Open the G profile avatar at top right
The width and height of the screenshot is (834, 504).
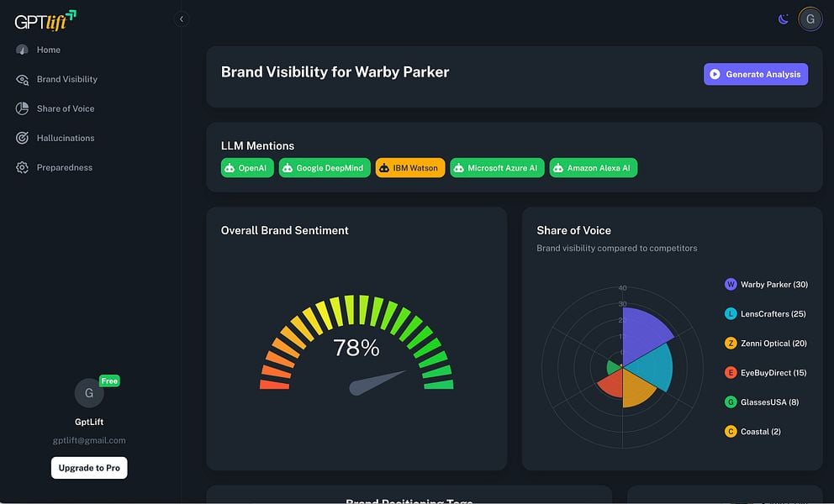tap(810, 19)
